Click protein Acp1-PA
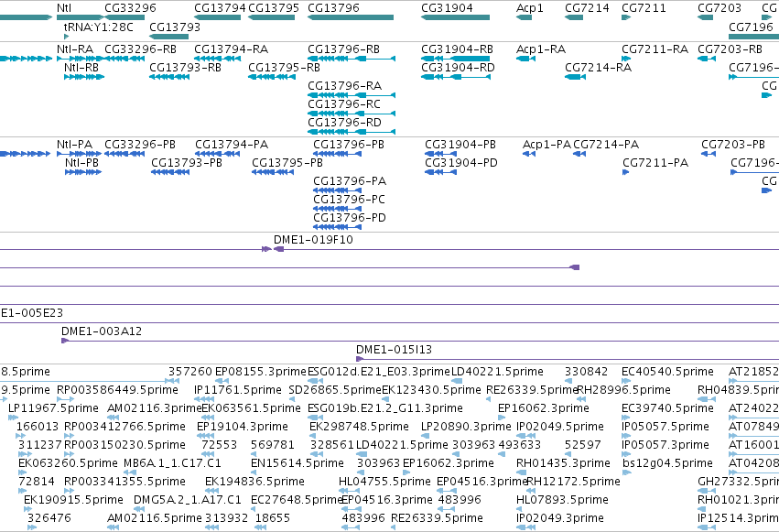 pyautogui.click(x=528, y=154)
